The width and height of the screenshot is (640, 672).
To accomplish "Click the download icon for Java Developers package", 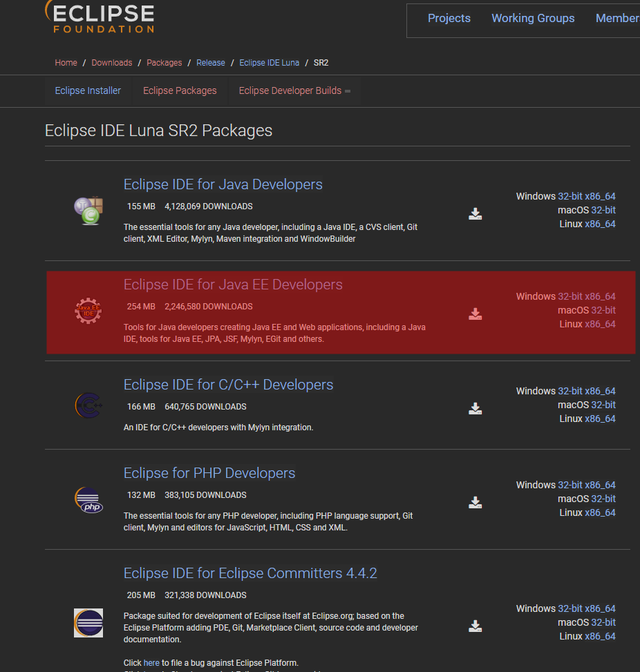I will click(475, 213).
